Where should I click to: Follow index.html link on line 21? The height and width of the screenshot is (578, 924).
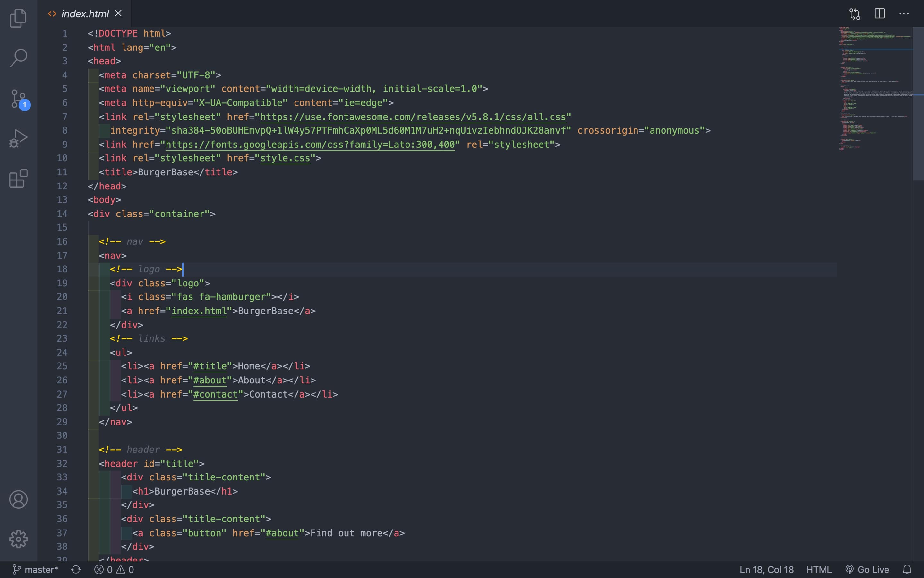199,311
